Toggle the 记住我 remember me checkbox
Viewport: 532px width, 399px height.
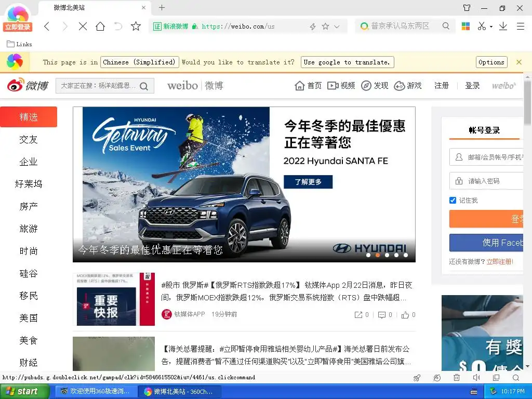[453, 200]
